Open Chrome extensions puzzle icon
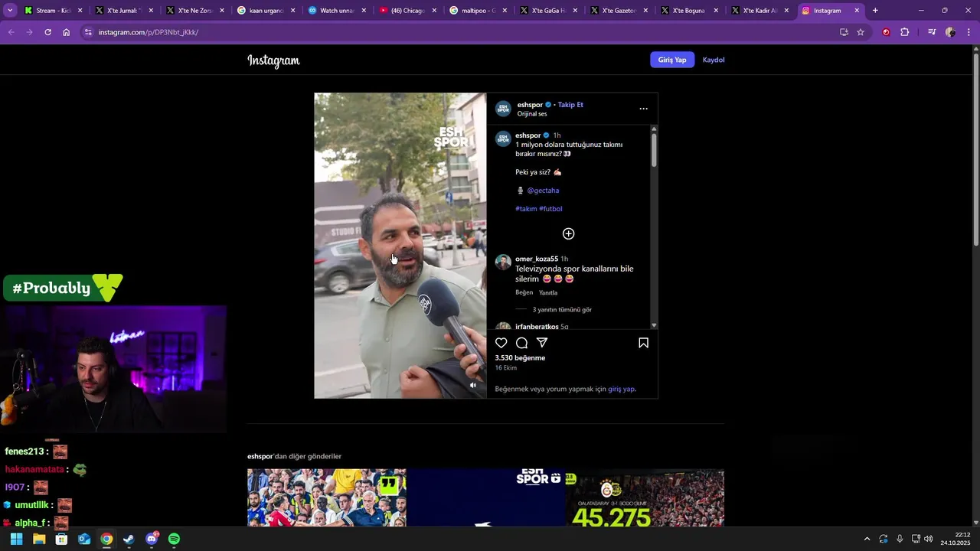 pos(904,32)
